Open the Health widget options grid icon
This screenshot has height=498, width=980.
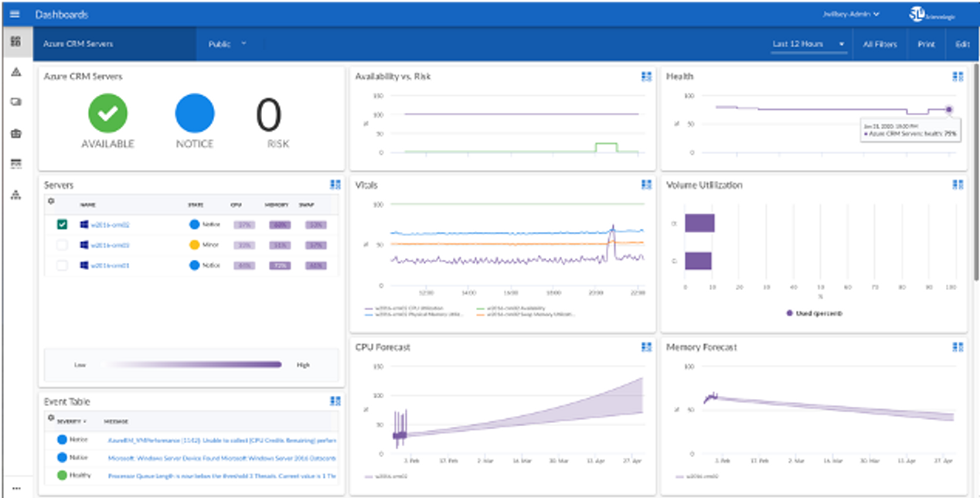click(958, 76)
